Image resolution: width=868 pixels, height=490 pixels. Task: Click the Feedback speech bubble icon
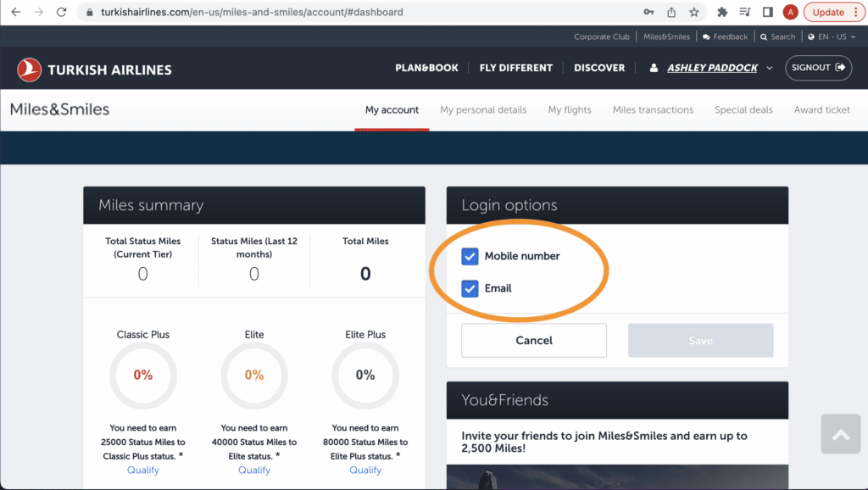coord(706,37)
